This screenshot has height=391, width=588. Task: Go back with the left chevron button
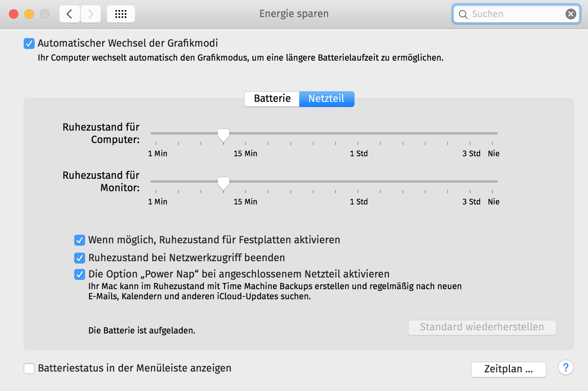point(70,14)
